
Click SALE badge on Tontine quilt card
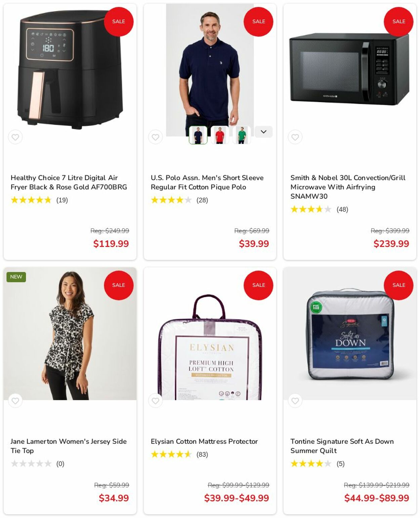click(398, 285)
